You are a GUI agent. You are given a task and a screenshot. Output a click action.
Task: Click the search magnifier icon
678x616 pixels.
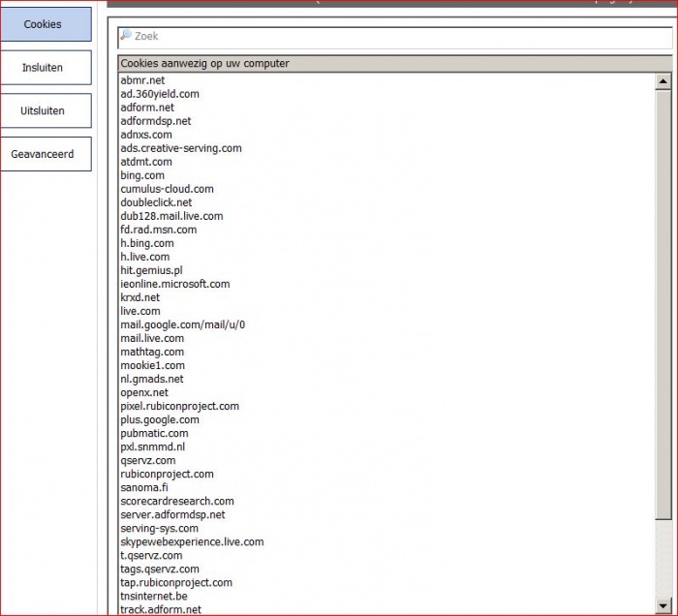click(126, 35)
